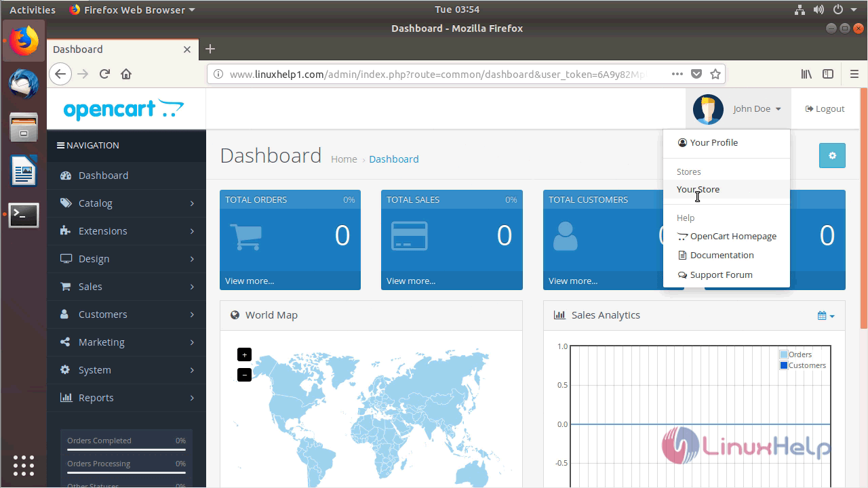Expand the System menu chevron
Screen dimensions: 868x488
(192, 370)
